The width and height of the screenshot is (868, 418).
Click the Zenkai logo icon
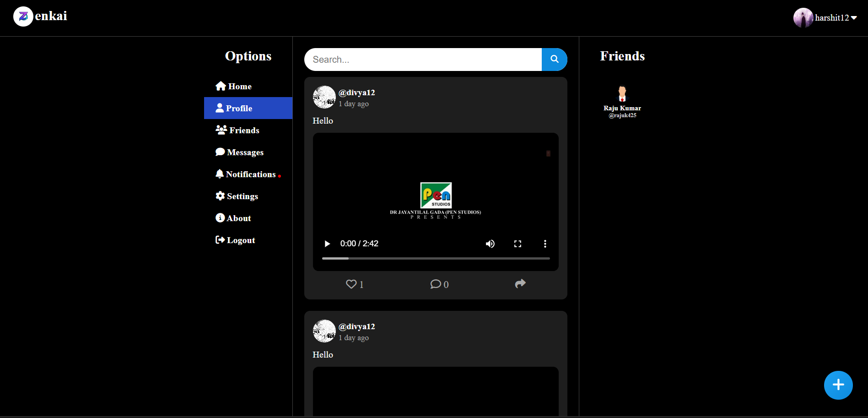coord(23,16)
